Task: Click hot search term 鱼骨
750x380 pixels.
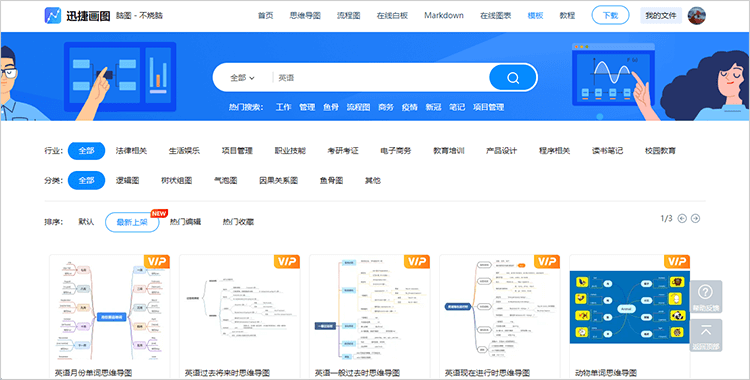Action: pyautogui.click(x=331, y=107)
